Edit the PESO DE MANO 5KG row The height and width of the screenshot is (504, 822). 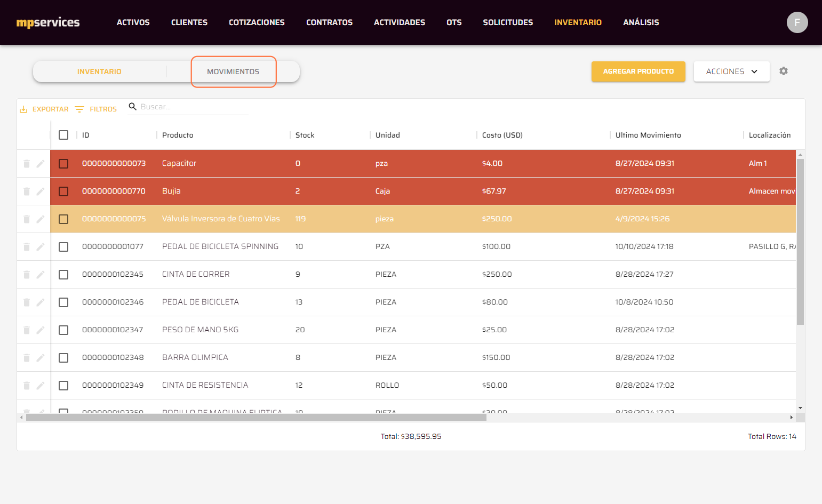(41, 330)
